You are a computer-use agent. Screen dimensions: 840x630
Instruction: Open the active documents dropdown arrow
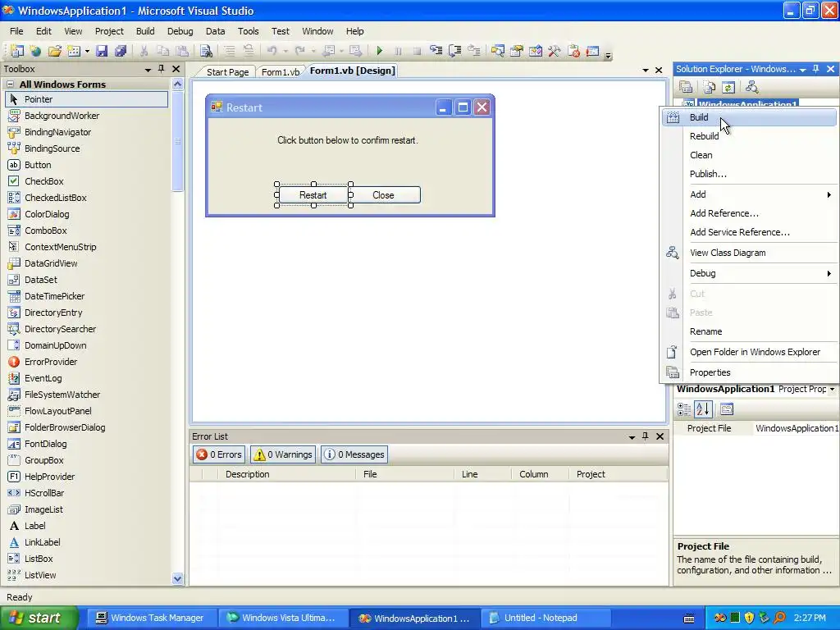646,71
